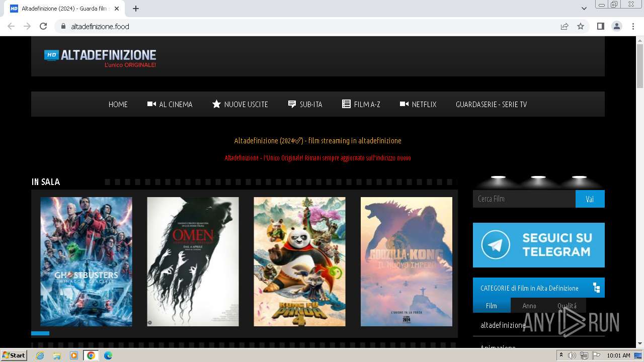Expand the tab search chevron
This screenshot has height=362, width=644.
pos(584,9)
